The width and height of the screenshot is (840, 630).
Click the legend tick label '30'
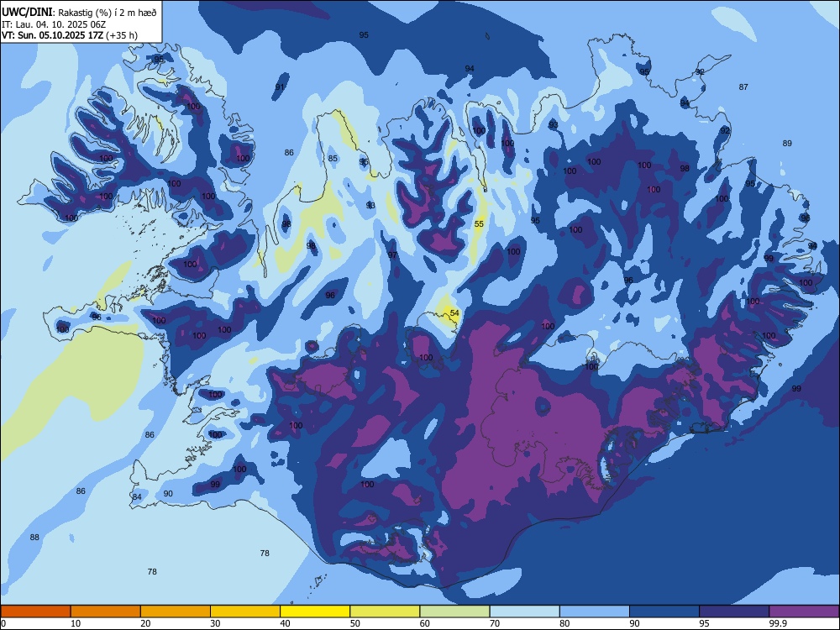click(215, 623)
